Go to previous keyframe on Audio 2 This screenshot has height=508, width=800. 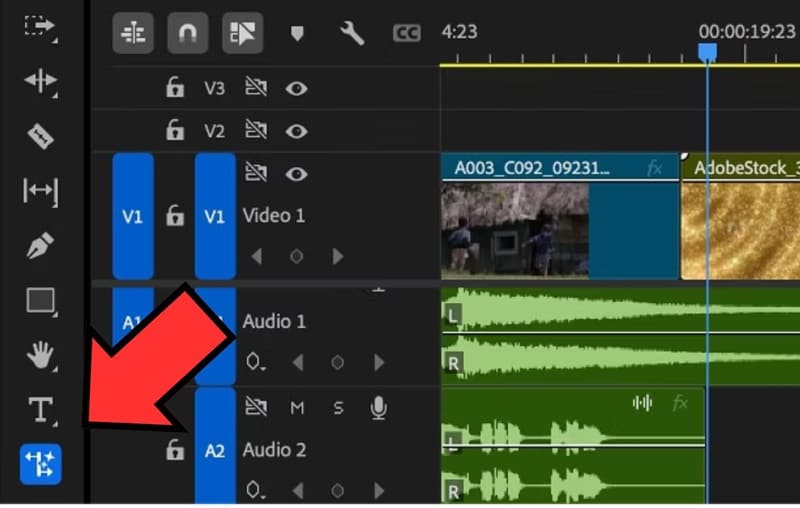298,491
